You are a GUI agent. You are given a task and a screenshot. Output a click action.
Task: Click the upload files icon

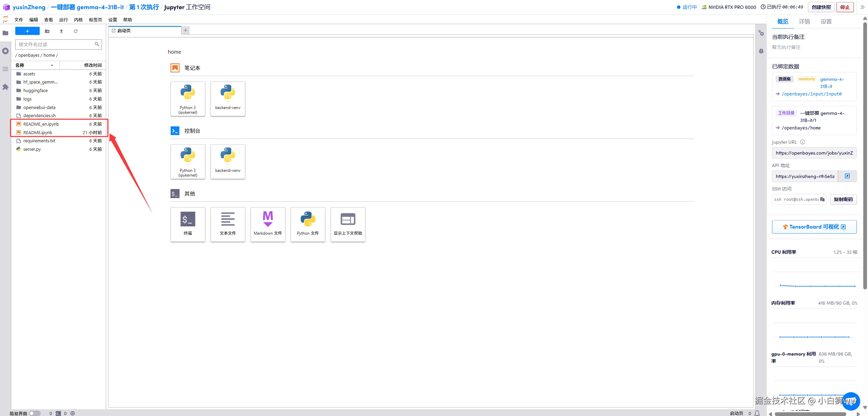click(x=61, y=31)
